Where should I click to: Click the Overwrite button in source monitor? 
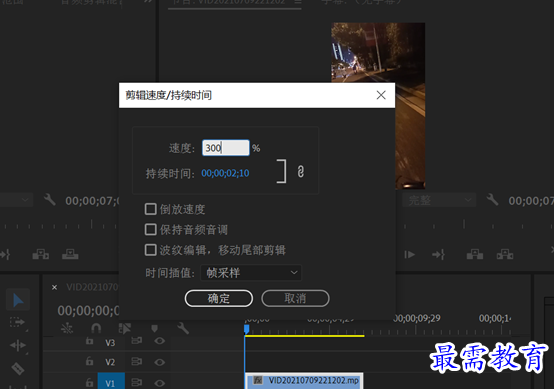click(70, 254)
